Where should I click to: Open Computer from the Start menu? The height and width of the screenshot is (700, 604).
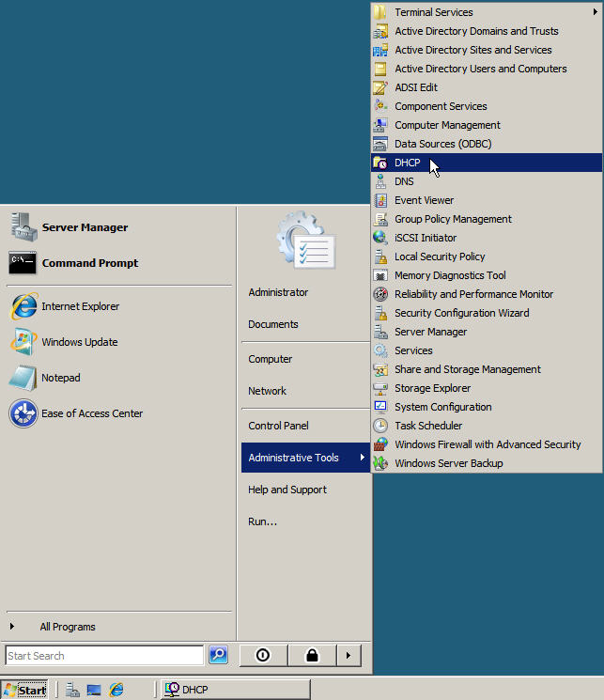coord(271,359)
